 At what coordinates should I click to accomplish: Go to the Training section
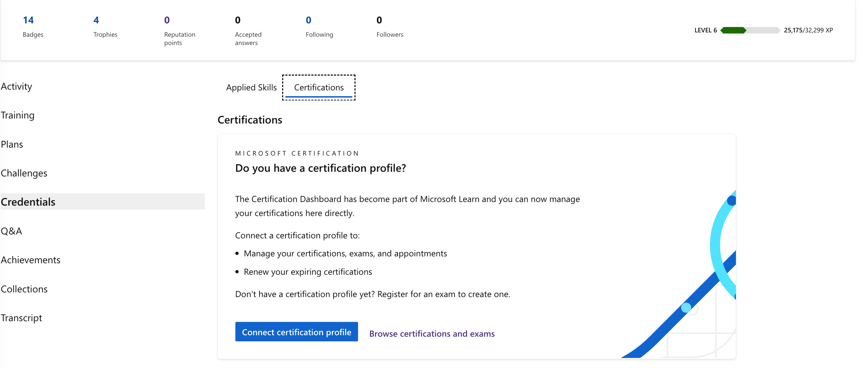coord(18,115)
